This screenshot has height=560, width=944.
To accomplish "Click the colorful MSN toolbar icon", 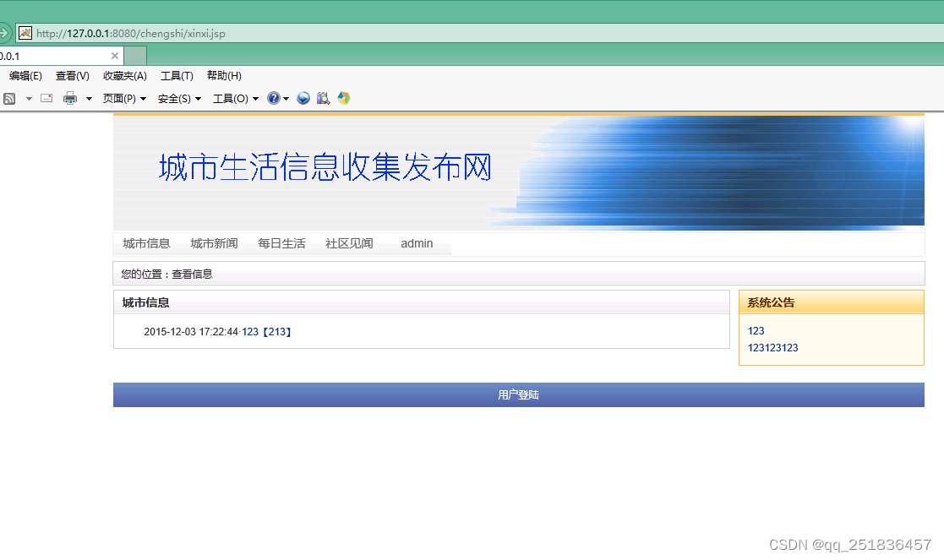I will pos(343,98).
